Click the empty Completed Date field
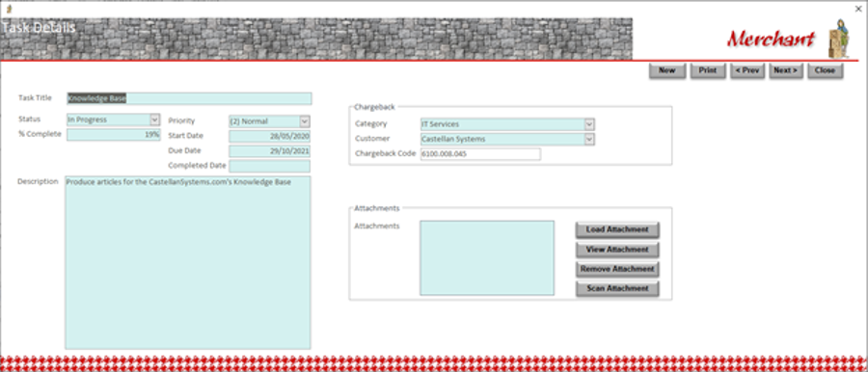Image resolution: width=868 pixels, height=372 pixels. [x=270, y=166]
